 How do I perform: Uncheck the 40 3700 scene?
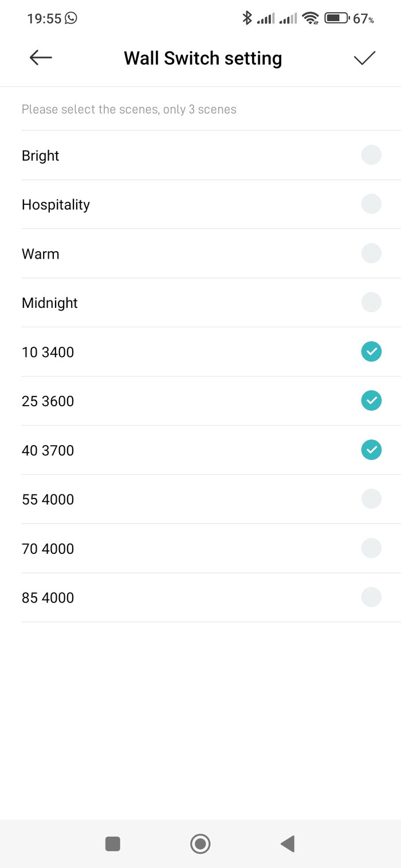371,450
